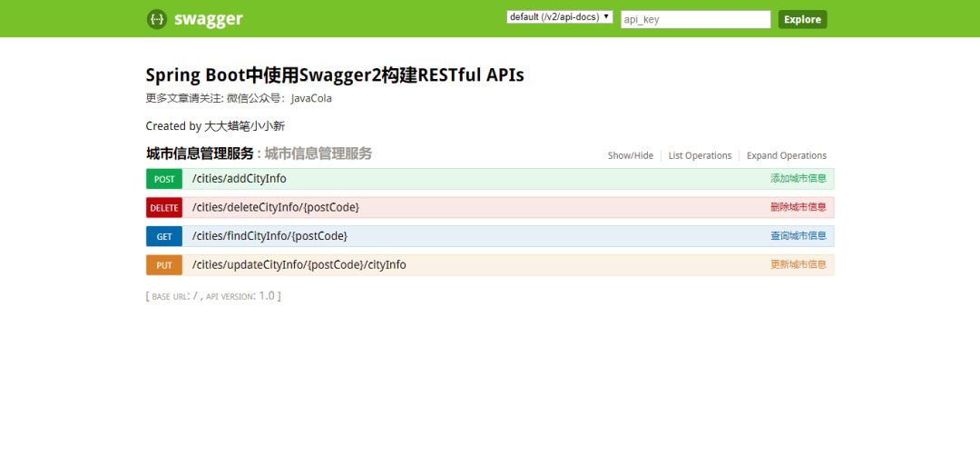The height and width of the screenshot is (456, 980).
Task: Click the base url api version footer
Action: click(x=213, y=296)
